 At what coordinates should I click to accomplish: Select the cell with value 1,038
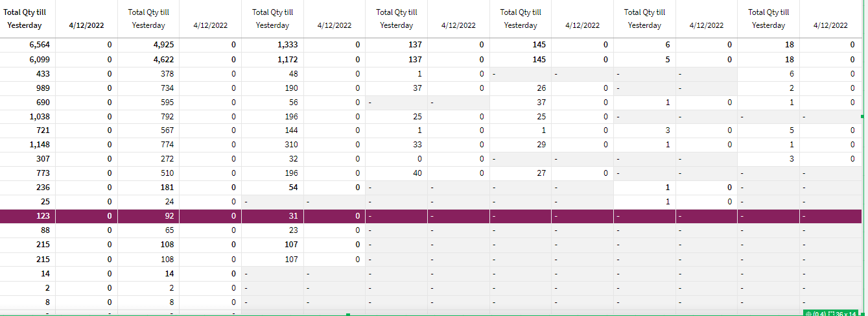tap(28, 117)
